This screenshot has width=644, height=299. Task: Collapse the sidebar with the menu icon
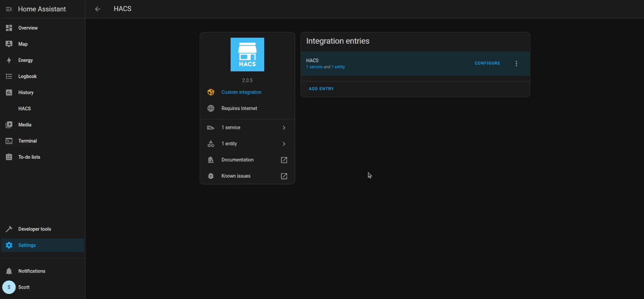coord(9,9)
